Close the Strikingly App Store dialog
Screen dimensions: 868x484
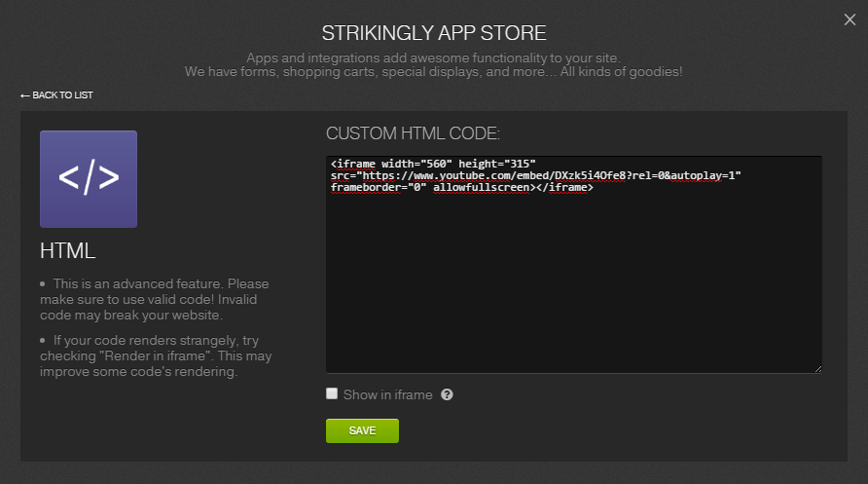coord(850,19)
